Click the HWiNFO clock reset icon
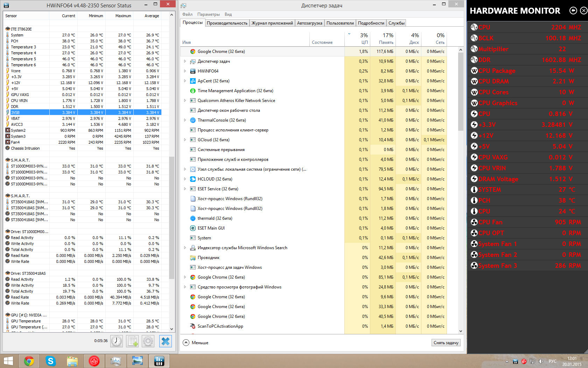 (117, 341)
